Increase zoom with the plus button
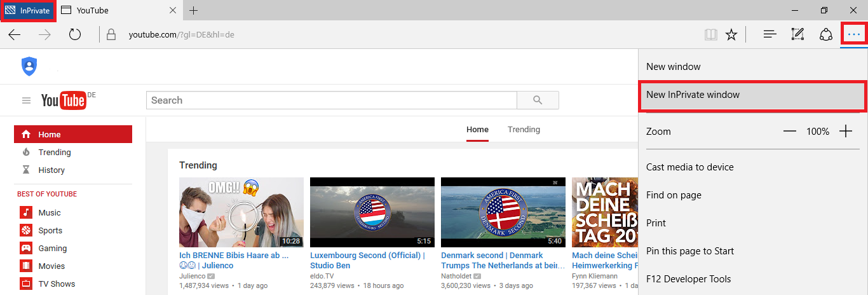 pyautogui.click(x=846, y=132)
